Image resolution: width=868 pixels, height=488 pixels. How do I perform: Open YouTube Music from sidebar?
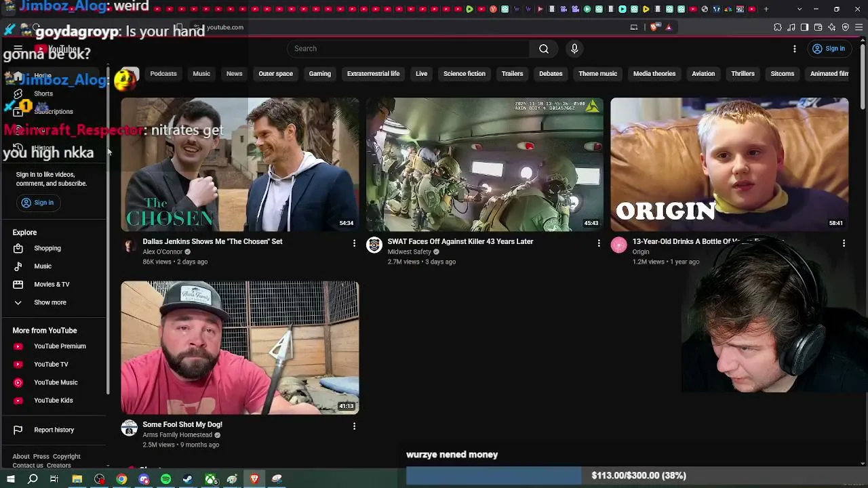coord(54,383)
